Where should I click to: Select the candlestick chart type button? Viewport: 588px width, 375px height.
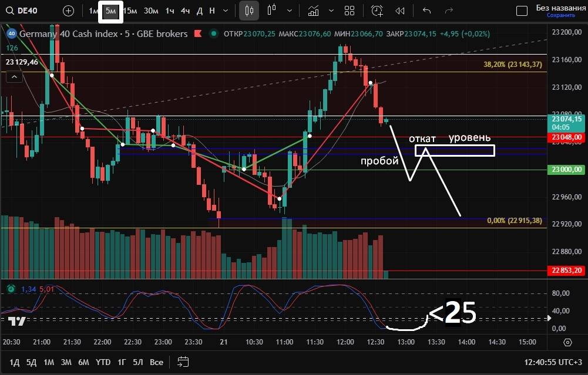249,11
